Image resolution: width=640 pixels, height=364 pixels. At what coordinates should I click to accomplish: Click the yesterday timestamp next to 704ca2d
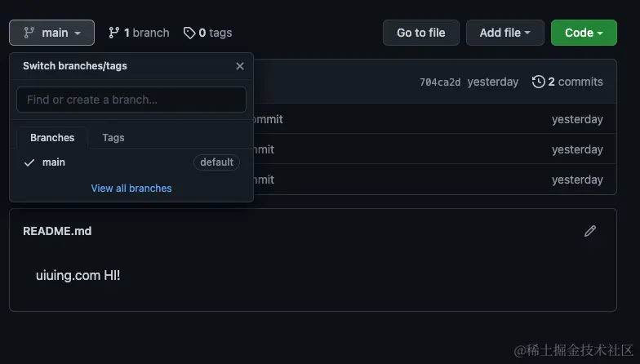point(493,82)
